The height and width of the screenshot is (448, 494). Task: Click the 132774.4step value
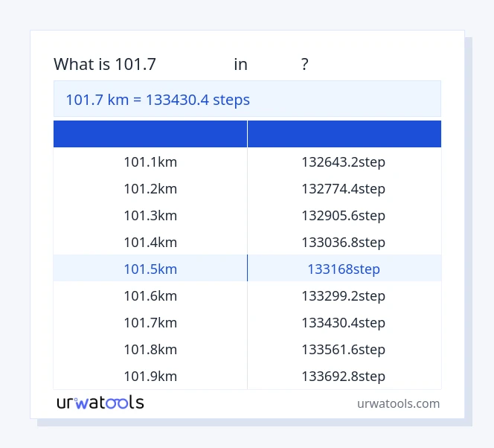(x=343, y=188)
